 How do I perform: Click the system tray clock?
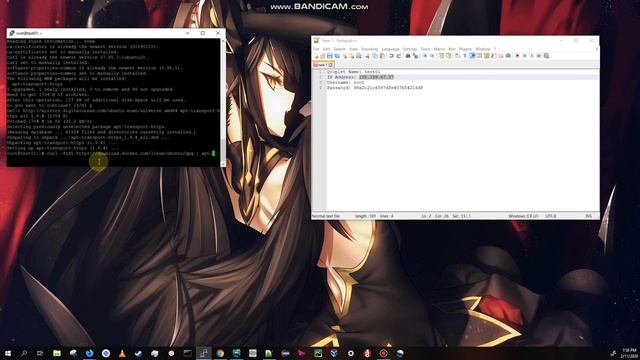pyautogui.click(x=629, y=353)
